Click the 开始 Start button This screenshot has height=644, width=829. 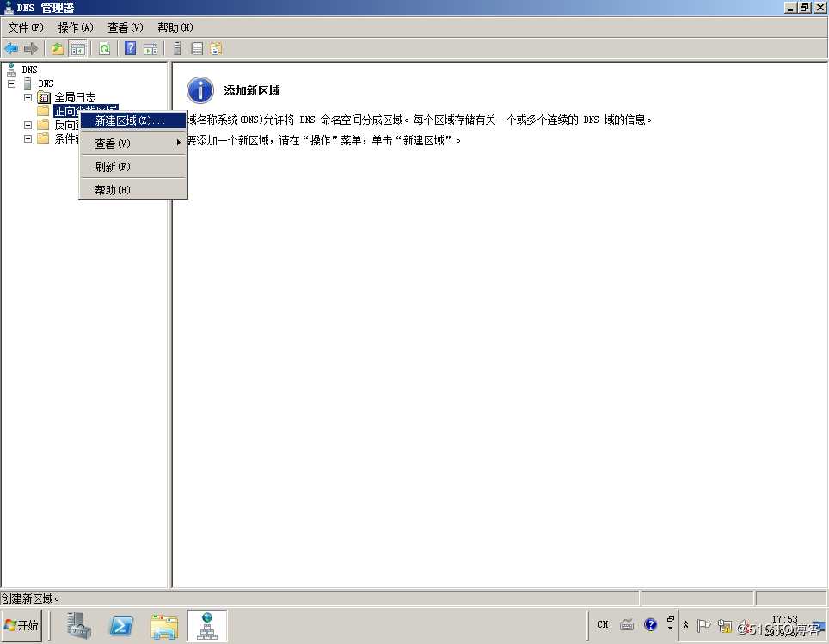(x=21, y=625)
